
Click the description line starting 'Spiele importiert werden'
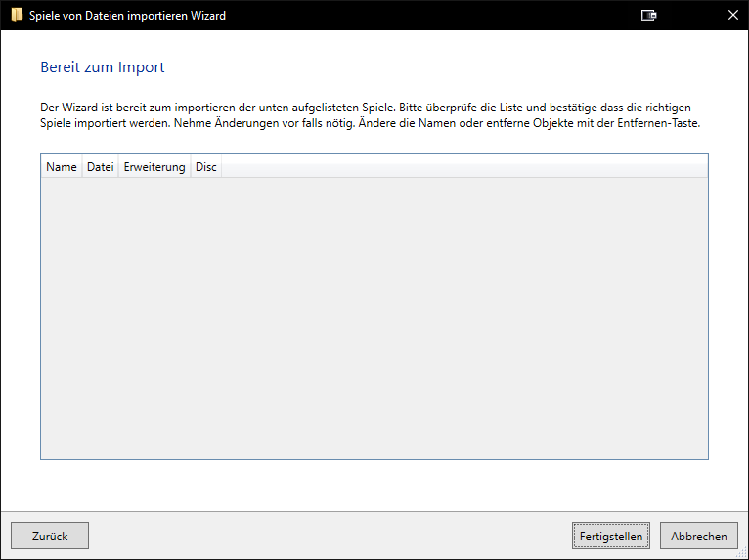tap(371, 123)
